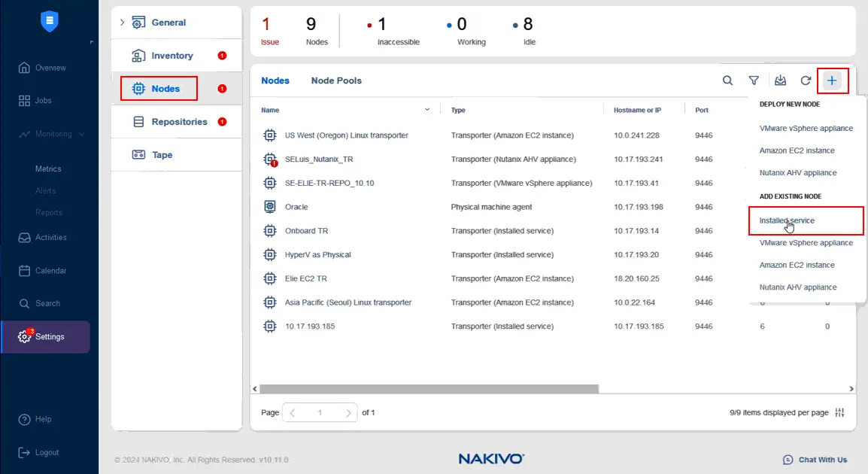Image resolution: width=868 pixels, height=474 pixels.
Task: Open the 10.17.193.185 node name
Action: coord(310,326)
